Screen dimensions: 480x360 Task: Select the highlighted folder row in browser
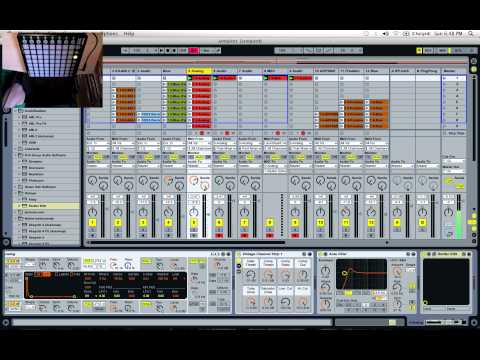pyautogui.click(x=47, y=206)
